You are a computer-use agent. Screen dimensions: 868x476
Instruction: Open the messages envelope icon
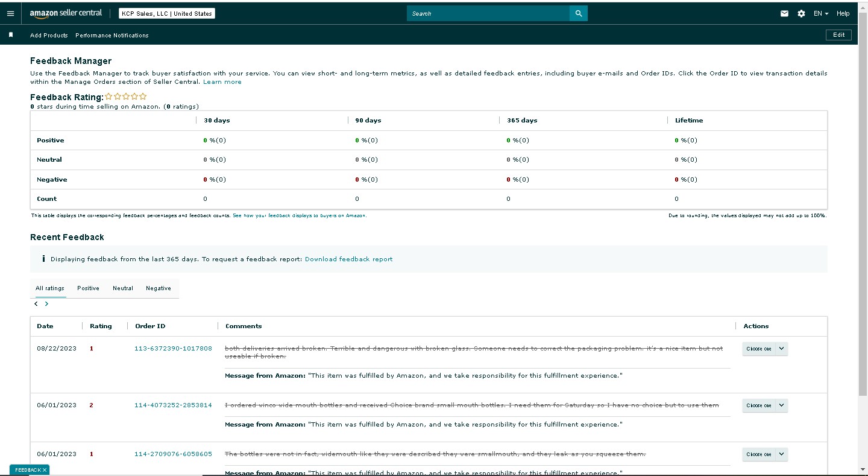(784, 13)
